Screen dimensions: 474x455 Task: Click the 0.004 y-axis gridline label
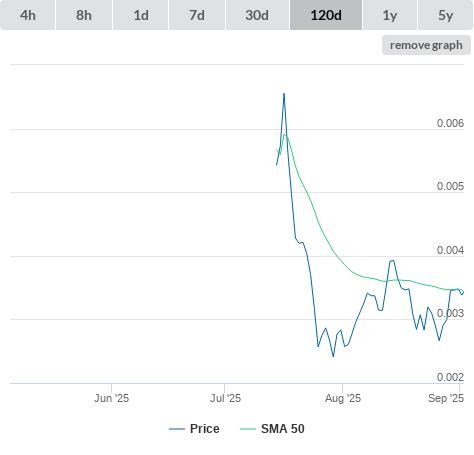[x=450, y=250]
